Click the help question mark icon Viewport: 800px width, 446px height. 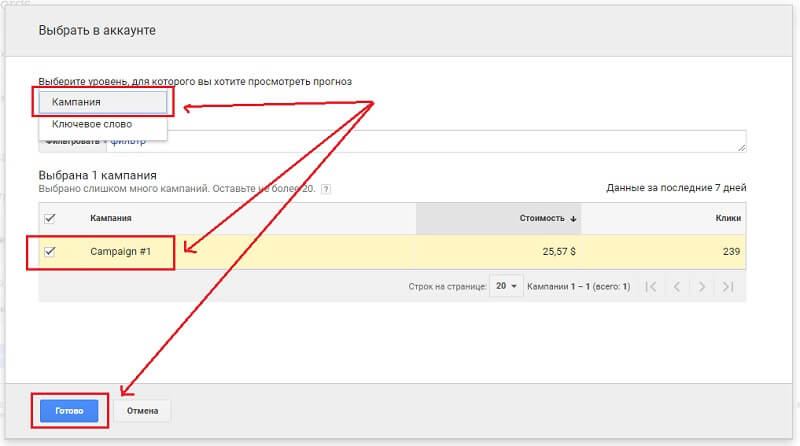326,189
